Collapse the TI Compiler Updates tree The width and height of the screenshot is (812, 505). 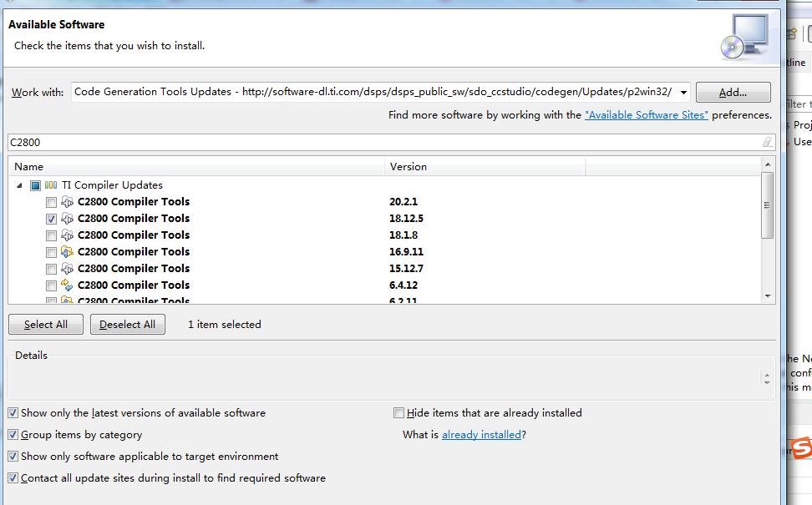click(19, 185)
